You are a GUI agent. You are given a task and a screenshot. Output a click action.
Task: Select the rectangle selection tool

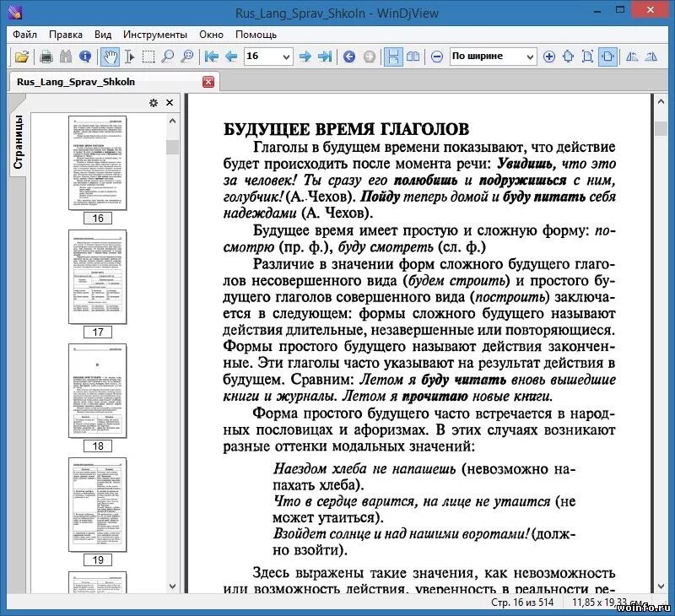coord(148,57)
